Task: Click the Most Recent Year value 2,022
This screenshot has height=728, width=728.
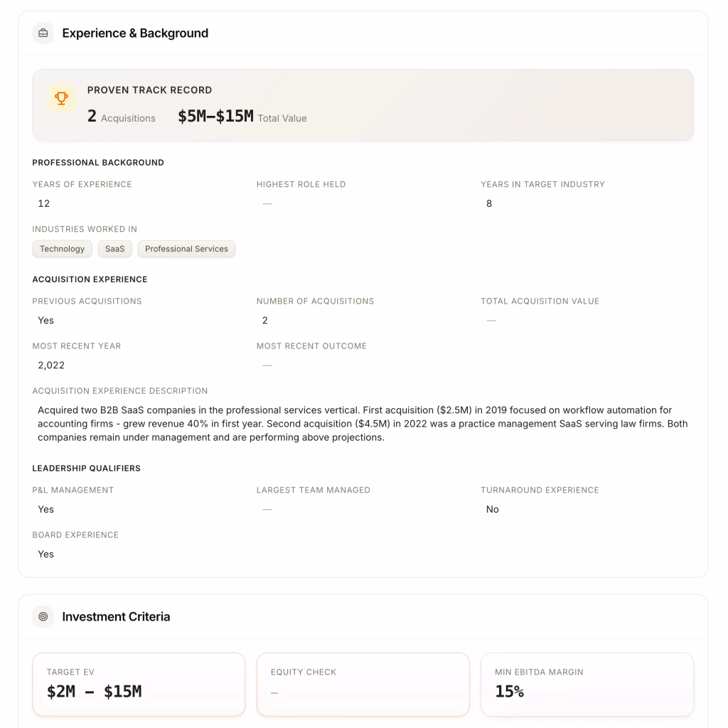Action: [51, 365]
